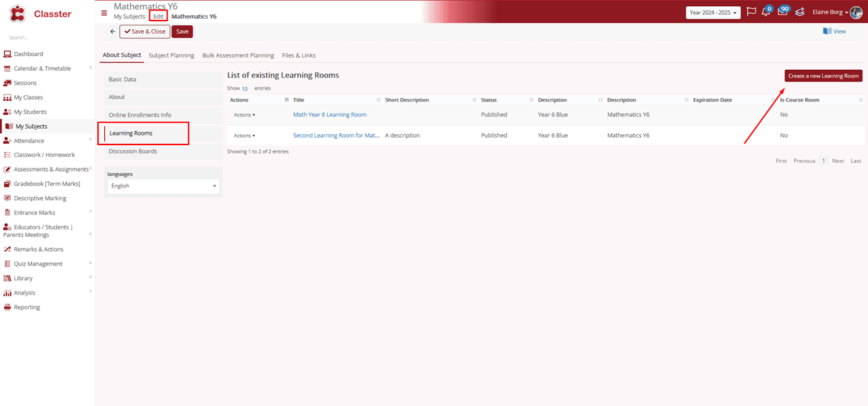868x406 pixels.
Task: Select Online Enrollments Info section
Action: (x=164, y=115)
